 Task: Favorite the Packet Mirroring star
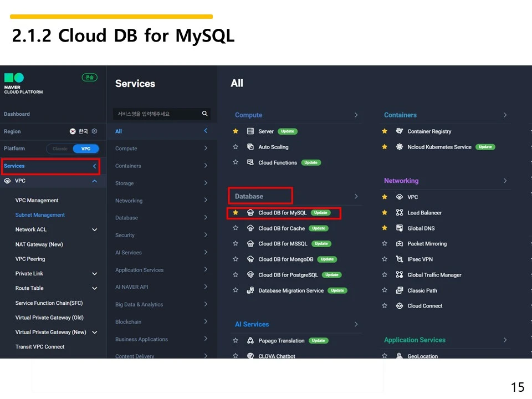[385, 244]
